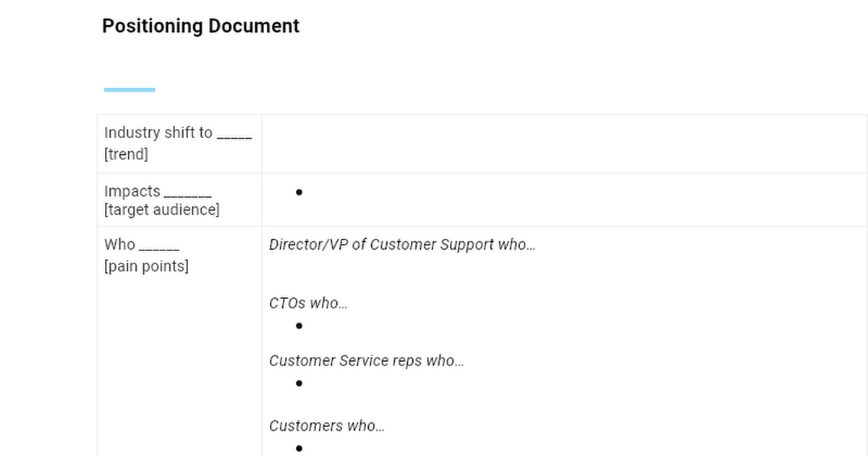Screen dimensions: 868x456
Task: Click the "[target audience]" placeholder text
Action: point(161,210)
